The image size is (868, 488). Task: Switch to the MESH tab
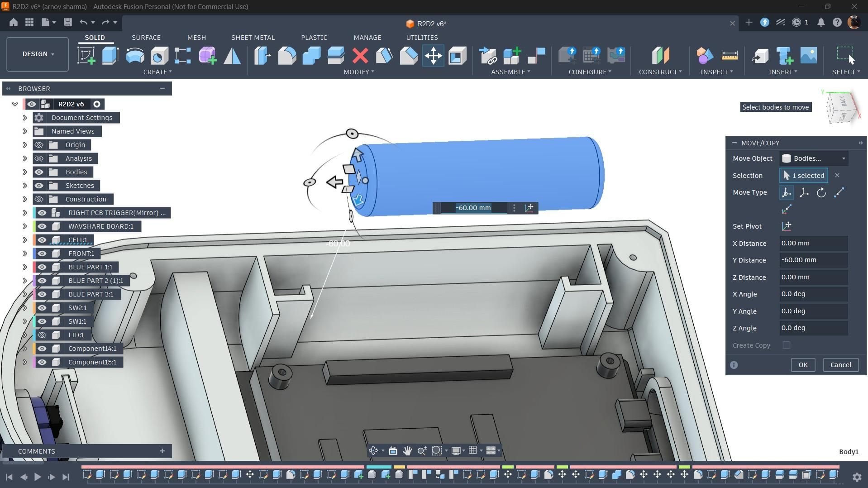[196, 38]
